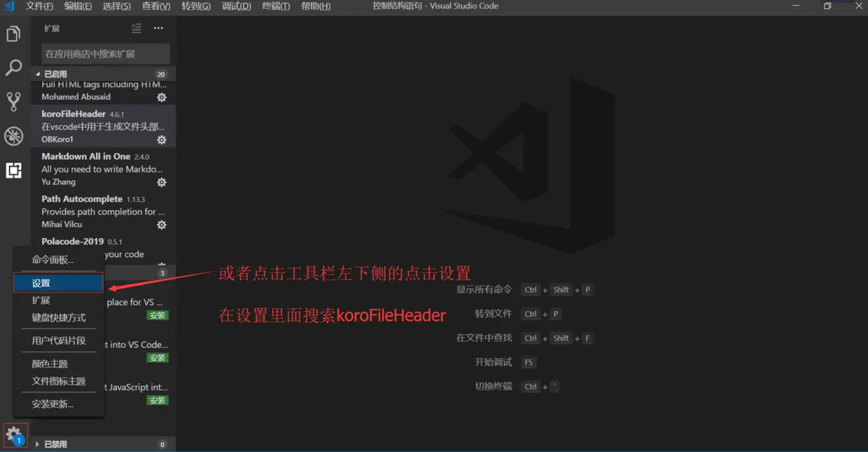Viewport: 868px width, 452px height.
Task: Click the clear extensions list icon
Action: [136, 28]
